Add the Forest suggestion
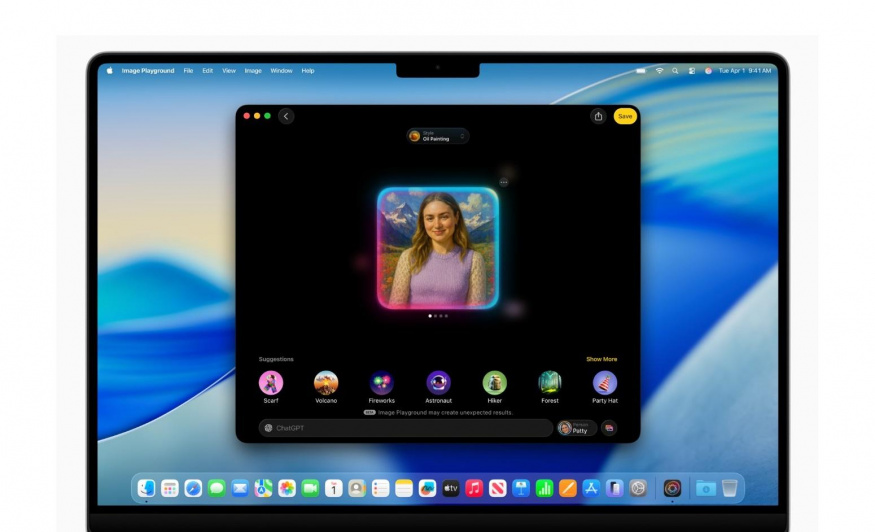This screenshot has height=532, width=875. pyautogui.click(x=550, y=387)
